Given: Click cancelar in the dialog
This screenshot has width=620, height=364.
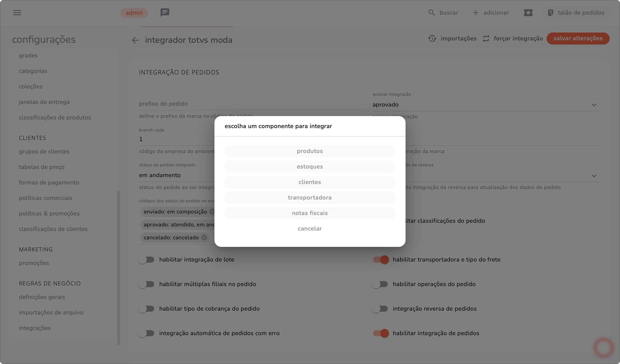Looking at the screenshot, I should pyautogui.click(x=310, y=229).
